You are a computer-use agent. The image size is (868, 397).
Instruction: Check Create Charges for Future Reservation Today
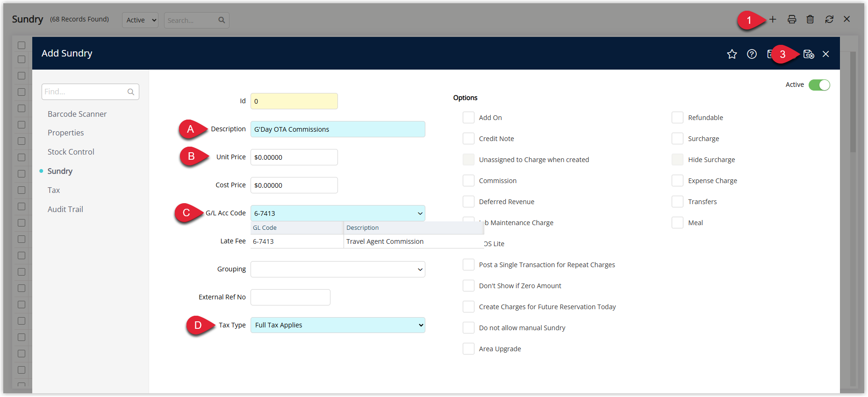coord(468,307)
